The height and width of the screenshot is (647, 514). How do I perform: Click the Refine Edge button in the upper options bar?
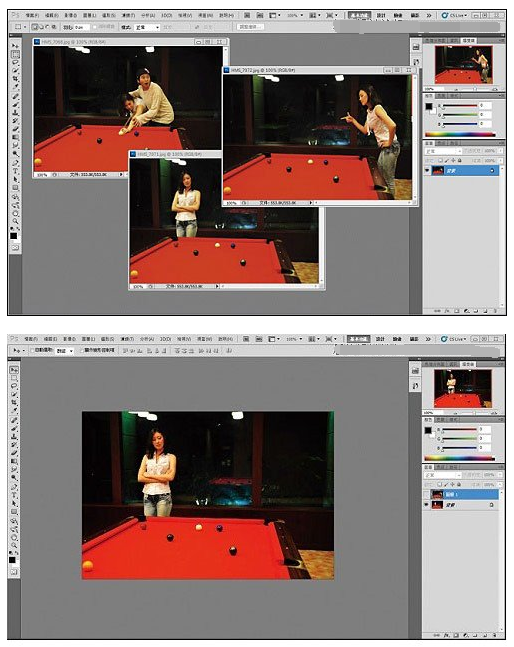[250, 27]
